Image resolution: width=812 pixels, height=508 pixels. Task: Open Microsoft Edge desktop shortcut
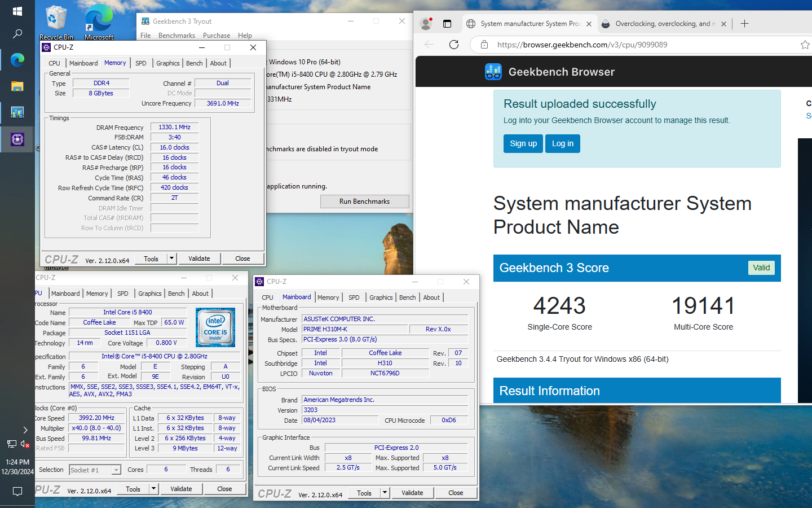(99, 23)
